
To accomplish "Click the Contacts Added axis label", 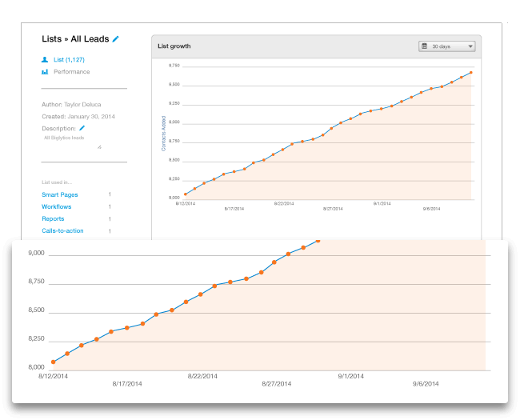I will pos(163,134).
